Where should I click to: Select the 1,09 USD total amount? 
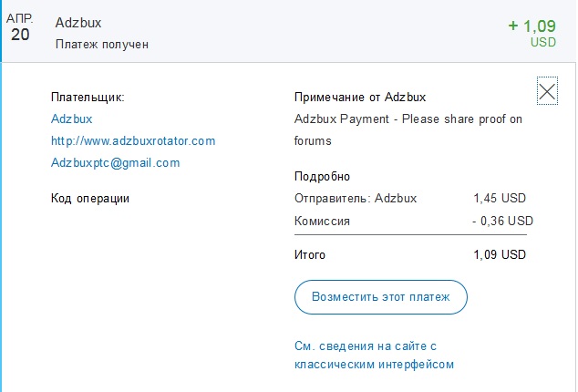(x=500, y=255)
